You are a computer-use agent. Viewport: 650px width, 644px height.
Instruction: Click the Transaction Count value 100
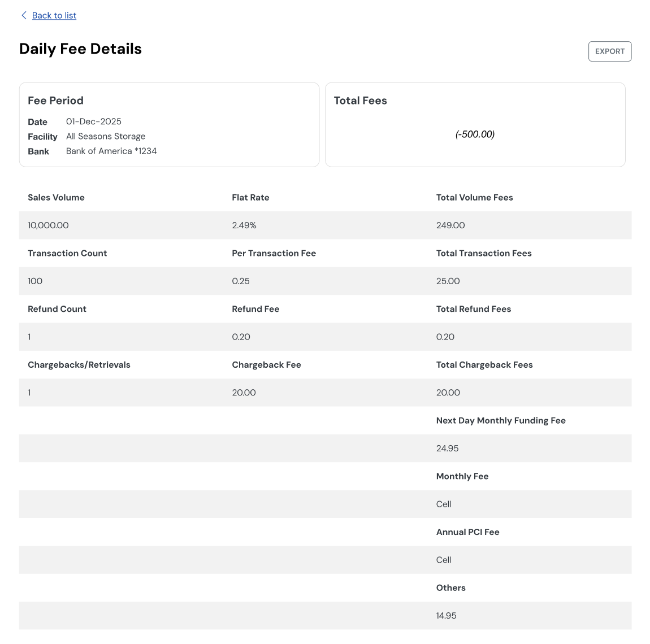point(35,281)
